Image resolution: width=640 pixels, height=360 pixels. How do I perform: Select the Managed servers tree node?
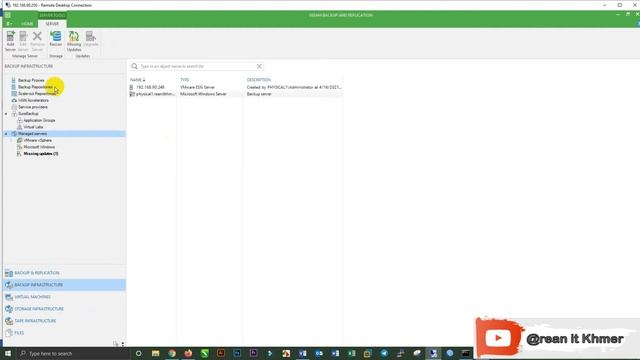[x=33, y=134]
